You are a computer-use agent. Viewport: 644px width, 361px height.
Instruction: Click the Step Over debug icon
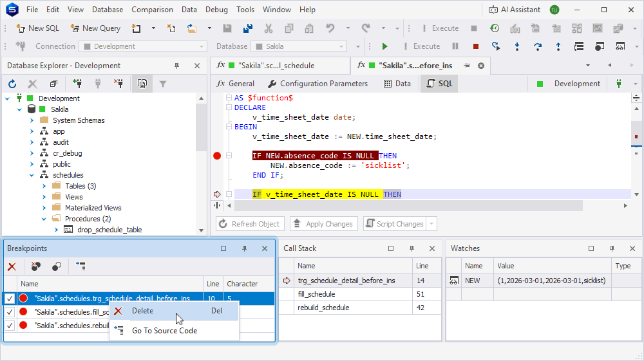click(538, 46)
